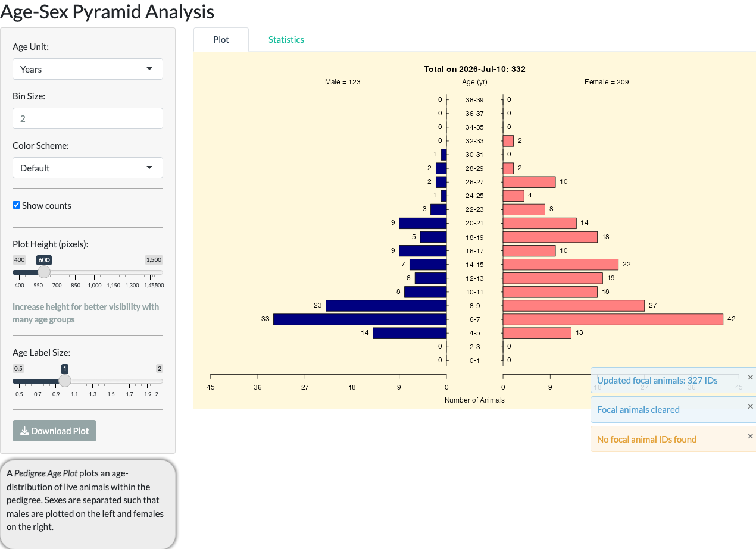
Task: Click the male 4-5 age bar
Action: point(410,333)
